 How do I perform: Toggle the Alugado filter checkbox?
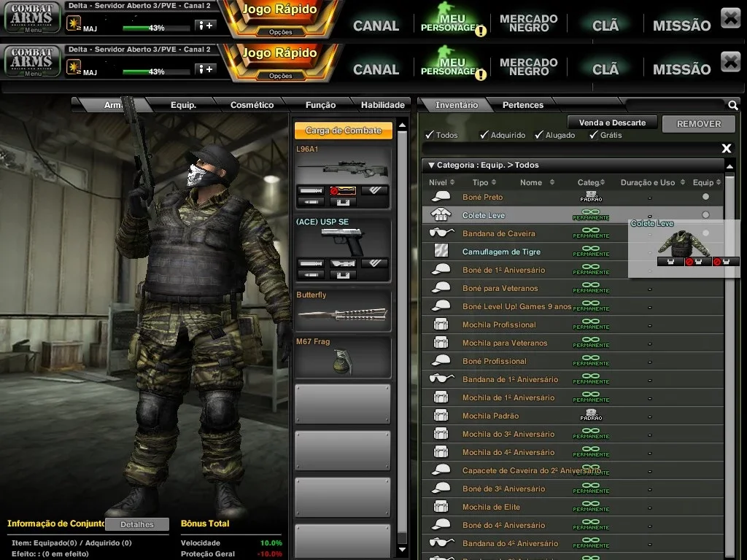[539, 135]
